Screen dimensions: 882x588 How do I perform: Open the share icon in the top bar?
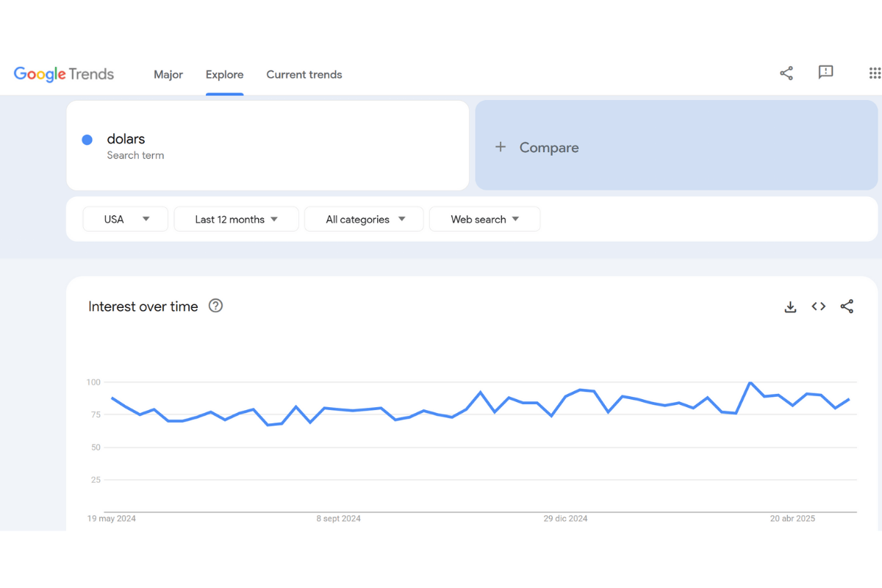(786, 73)
